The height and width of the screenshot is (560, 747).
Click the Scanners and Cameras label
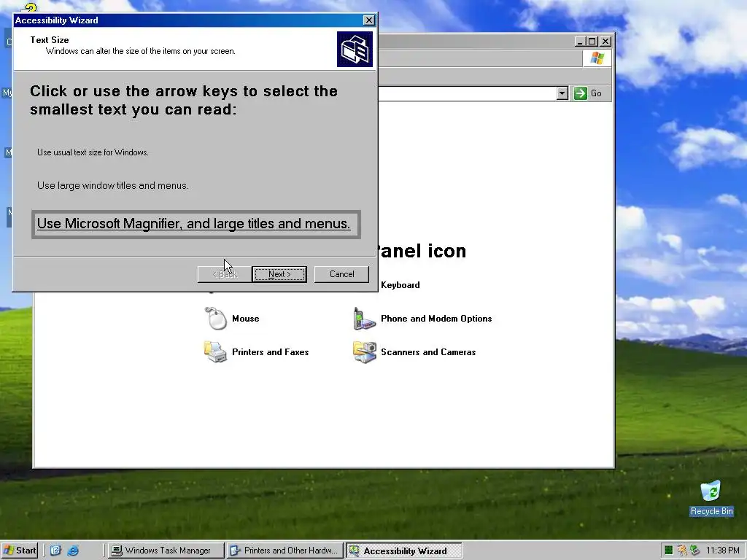coord(427,352)
